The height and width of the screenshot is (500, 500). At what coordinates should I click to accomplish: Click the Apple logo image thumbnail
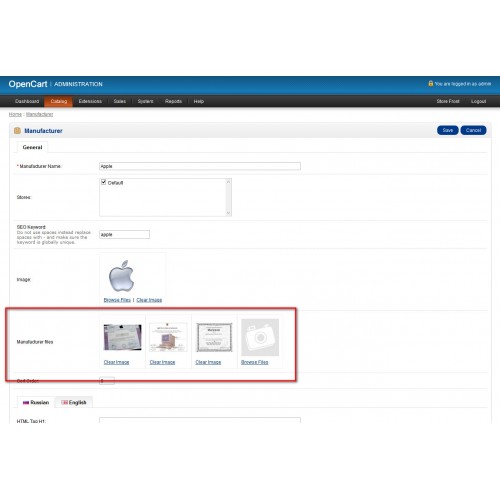(x=121, y=276)
